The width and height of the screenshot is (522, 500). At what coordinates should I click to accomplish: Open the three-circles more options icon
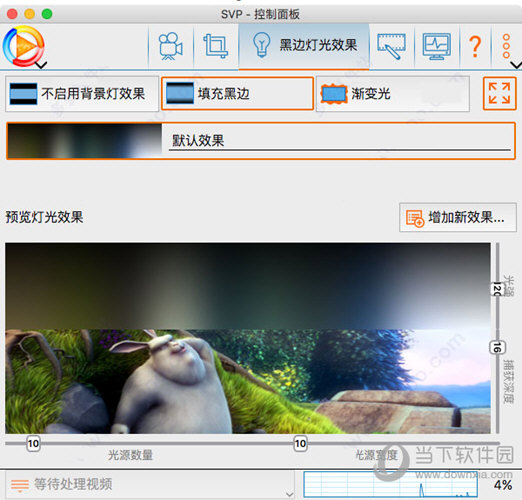click(x=506, y=46)
